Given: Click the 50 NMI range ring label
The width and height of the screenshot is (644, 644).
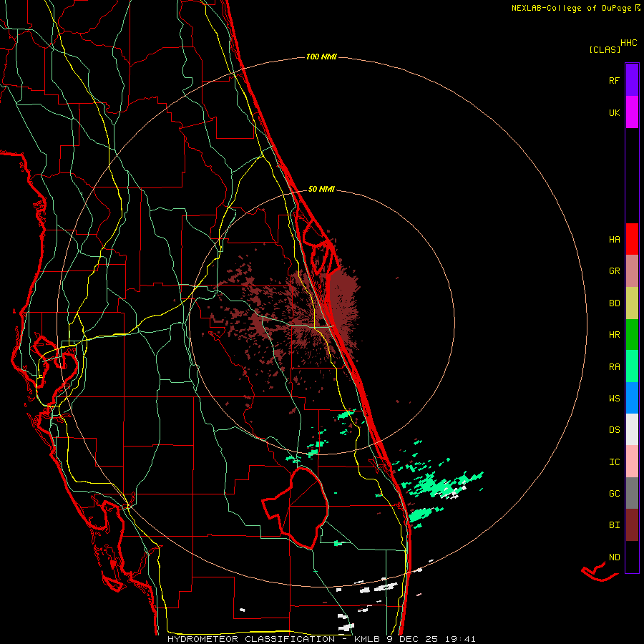Looking at the screenshot, I should coord(321,189).
